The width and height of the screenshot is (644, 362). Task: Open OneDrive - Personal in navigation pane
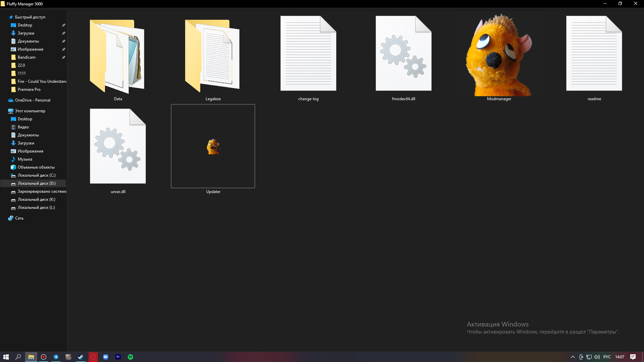tap(33, 100)
